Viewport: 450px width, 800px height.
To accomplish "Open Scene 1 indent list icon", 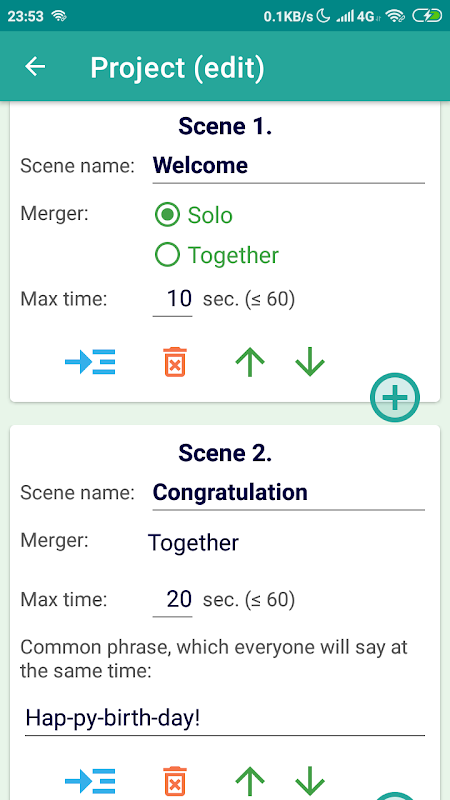I will click(90, 362).
